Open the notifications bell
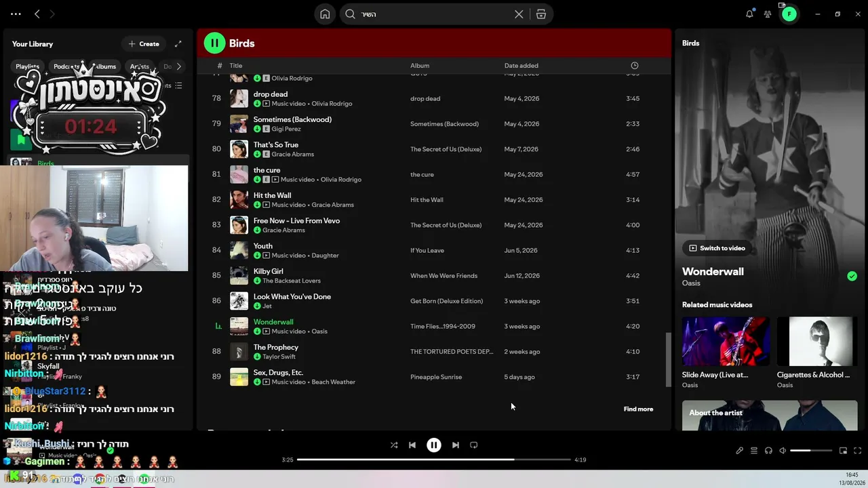This screenshot has height=488, width=868. point(749,14)
